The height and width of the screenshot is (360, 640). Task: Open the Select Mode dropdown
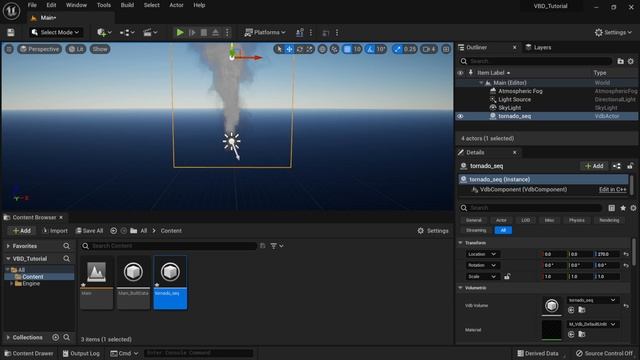coord(55,32)
